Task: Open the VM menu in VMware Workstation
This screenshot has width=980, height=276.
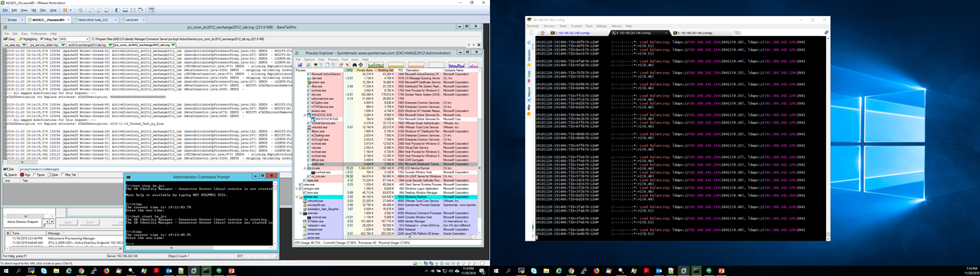Action: (x=34, y=10)
